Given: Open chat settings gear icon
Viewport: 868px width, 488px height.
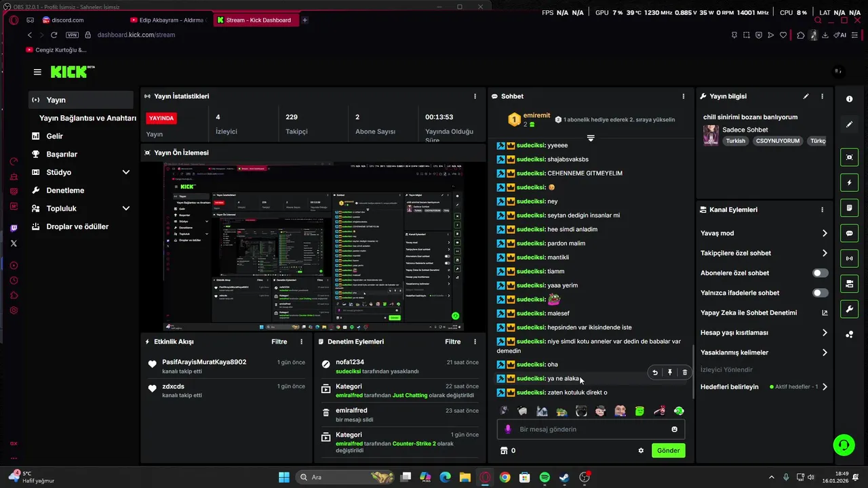Looking at the screenshot, I should (x=641, y=451).
